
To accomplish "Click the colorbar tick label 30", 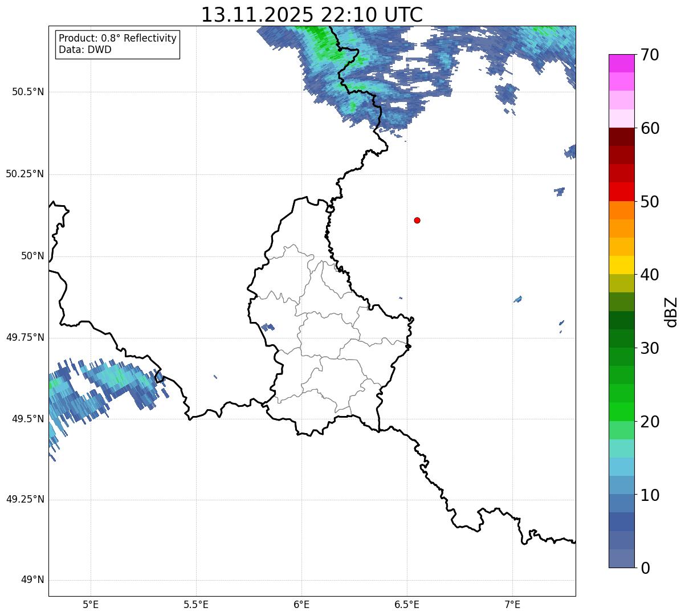I will pyautogui.click(x=650, y=348).
